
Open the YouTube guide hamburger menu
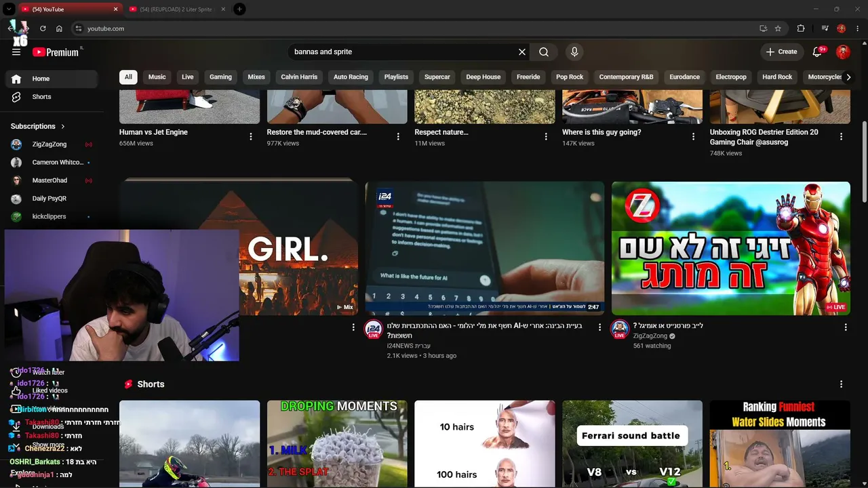(x=16, y=52)
